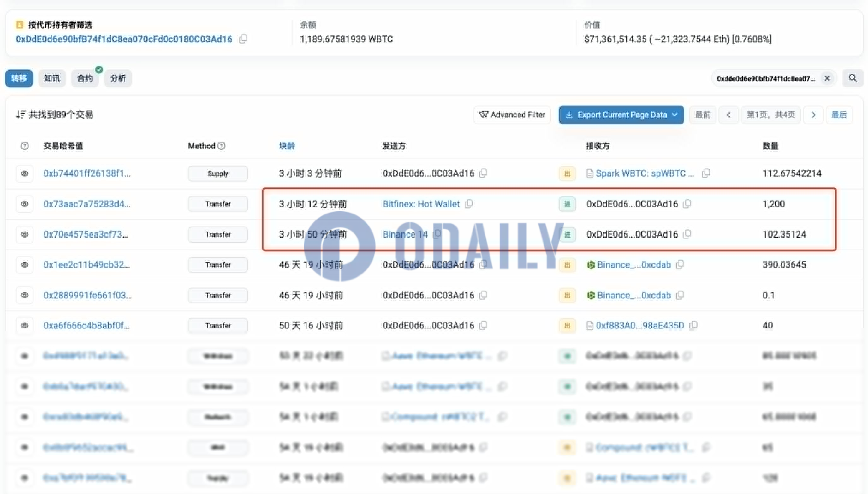Click the copy icon next to the holder address
Viewport: 868px width, 494px height.
point(243,39)
